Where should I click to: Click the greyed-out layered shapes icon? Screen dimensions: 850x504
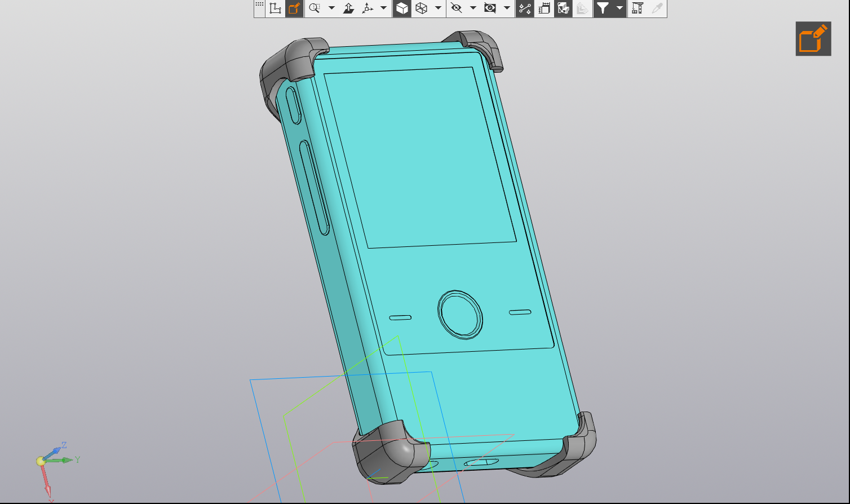click(582, 8)
